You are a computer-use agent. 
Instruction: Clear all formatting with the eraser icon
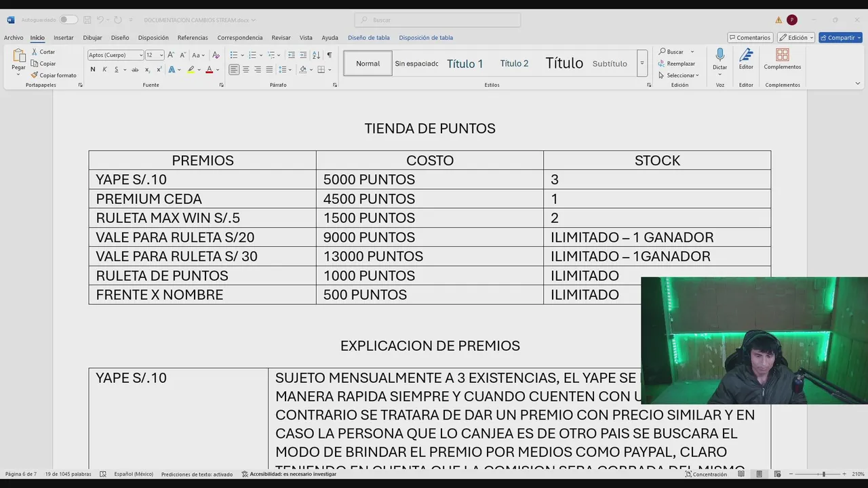tap(216, 55)
